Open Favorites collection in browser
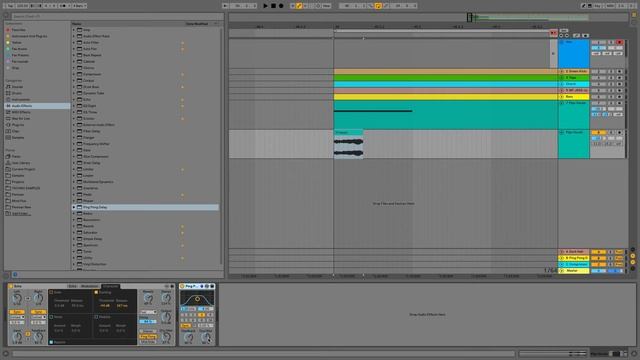This screenshot has height=360, width=640. [x=18, y=30]
